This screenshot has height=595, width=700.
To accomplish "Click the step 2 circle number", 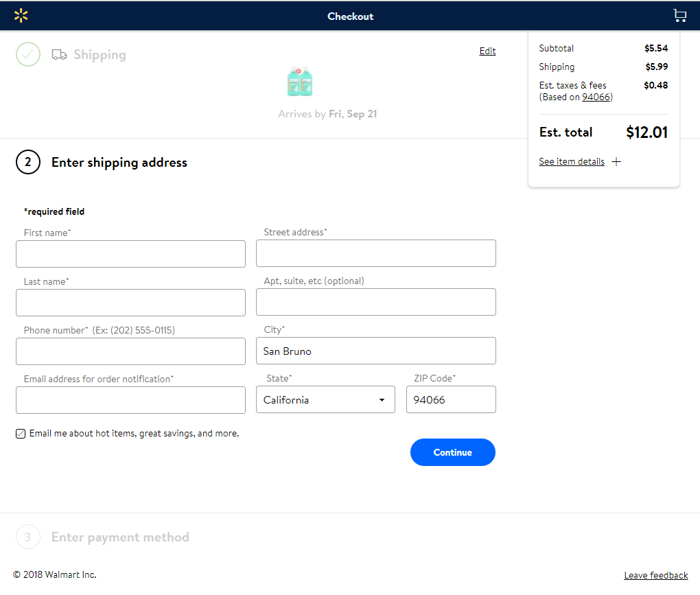I will click(x=28, y=163).
